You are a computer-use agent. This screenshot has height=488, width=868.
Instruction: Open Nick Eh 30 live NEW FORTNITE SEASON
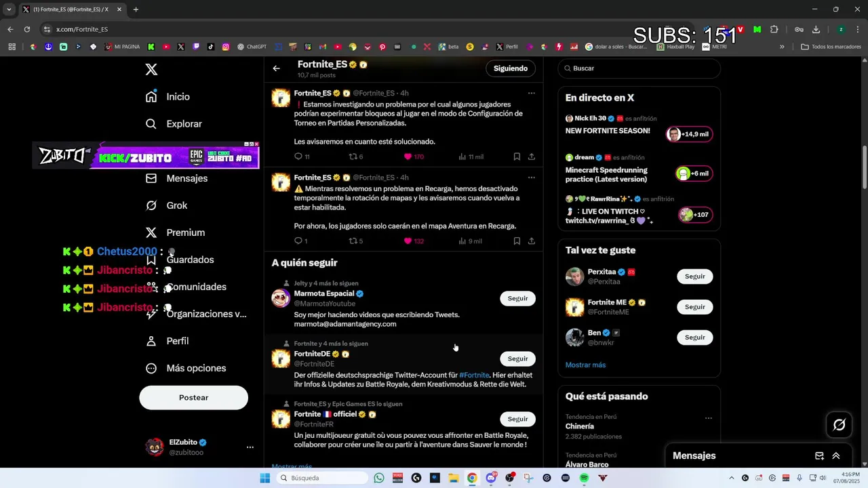pyautogui.click(x=639, y=125)
